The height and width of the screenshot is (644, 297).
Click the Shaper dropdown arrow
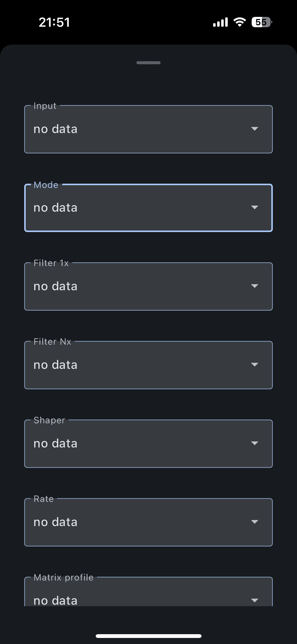click(x=255, y=443)
